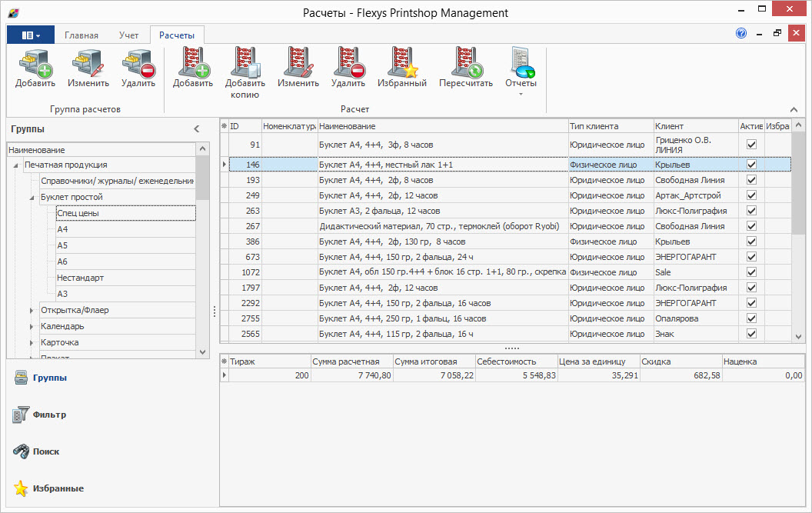The width and height of the screenshot is (812, 513).
Task: Delete the calculation group
Action: (138, 69)
